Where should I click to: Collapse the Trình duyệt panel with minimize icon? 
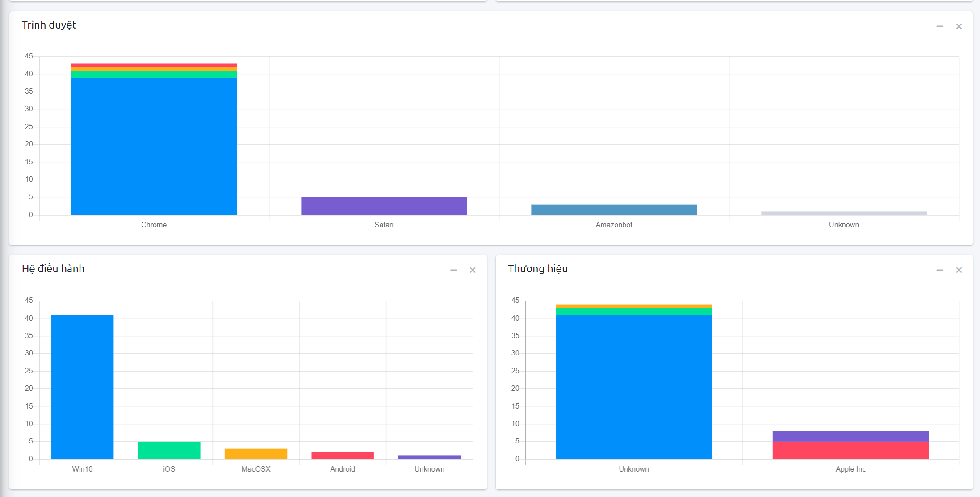[x=940, y=26]
